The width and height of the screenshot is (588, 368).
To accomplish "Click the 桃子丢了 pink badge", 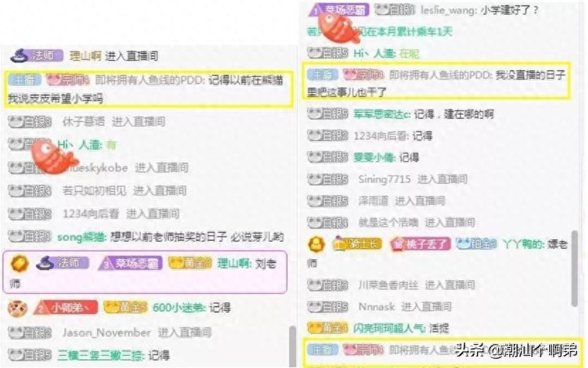I will [x=420, y=245].
